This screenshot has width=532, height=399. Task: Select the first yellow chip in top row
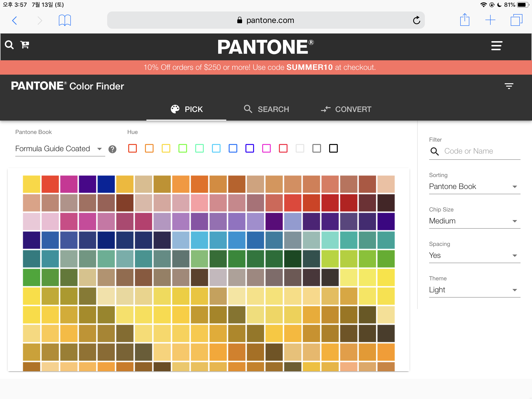(32, 184)
